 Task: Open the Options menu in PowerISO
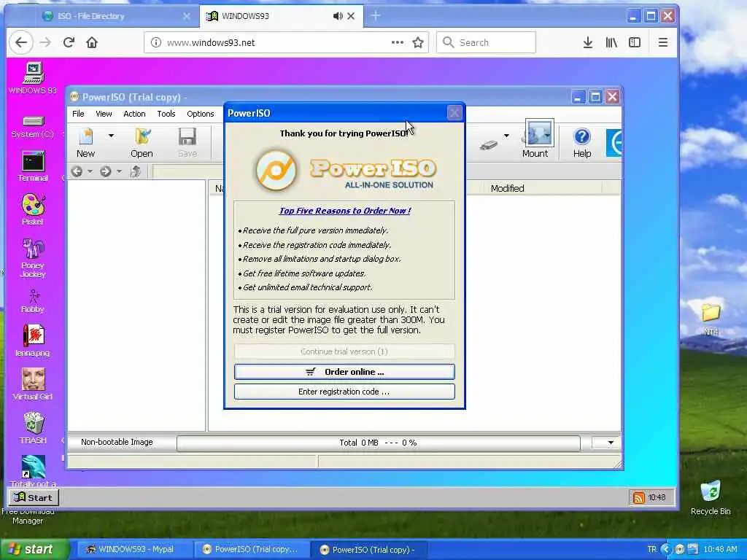[x=200, y=114]
